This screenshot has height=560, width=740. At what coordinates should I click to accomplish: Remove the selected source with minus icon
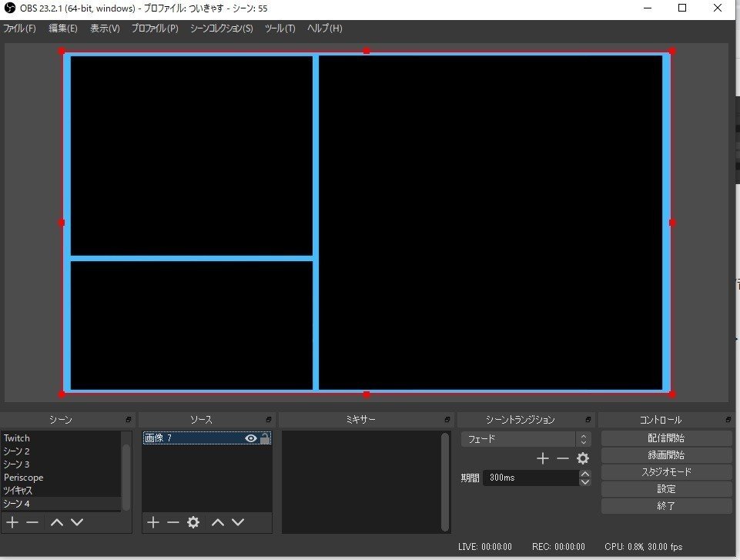173,522
